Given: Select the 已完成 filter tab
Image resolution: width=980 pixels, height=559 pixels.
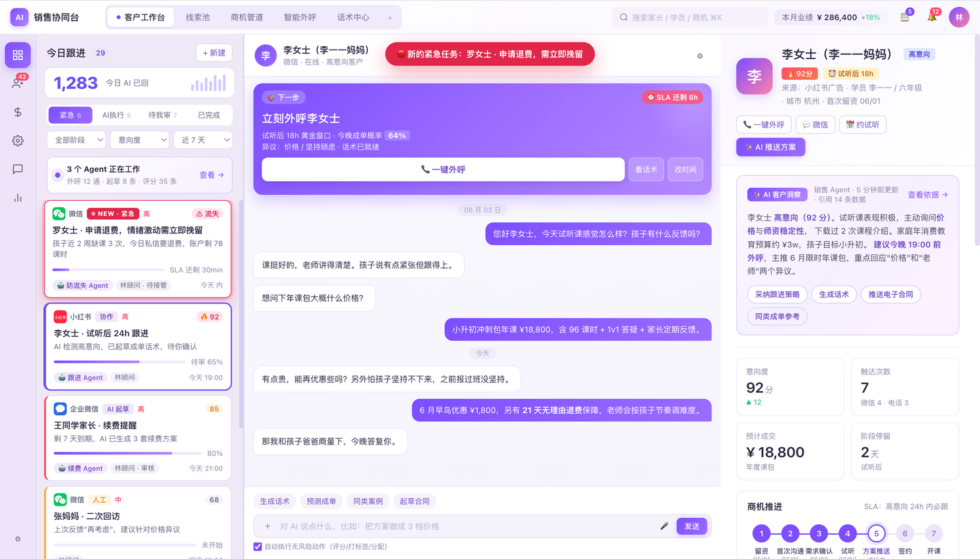Looking at the screenshot, I should (209, 115).
